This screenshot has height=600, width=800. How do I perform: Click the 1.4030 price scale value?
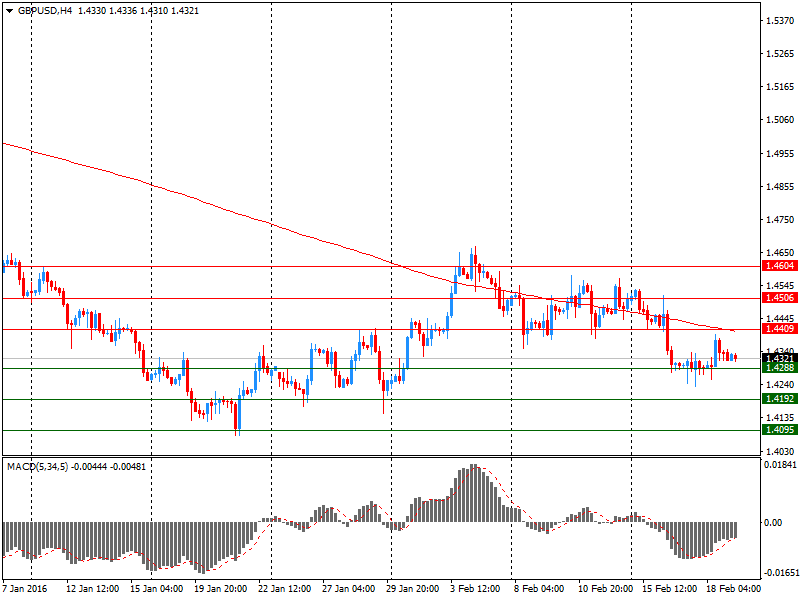[780, 451]
